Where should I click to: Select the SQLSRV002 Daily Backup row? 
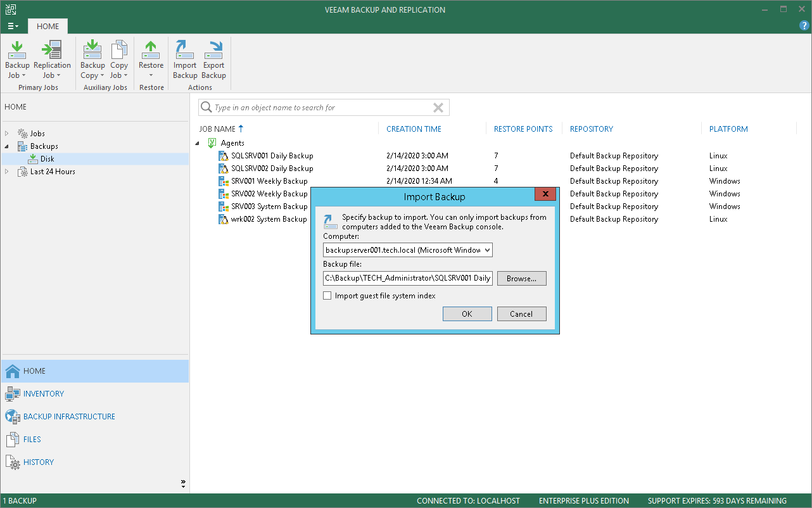point(494,168)
